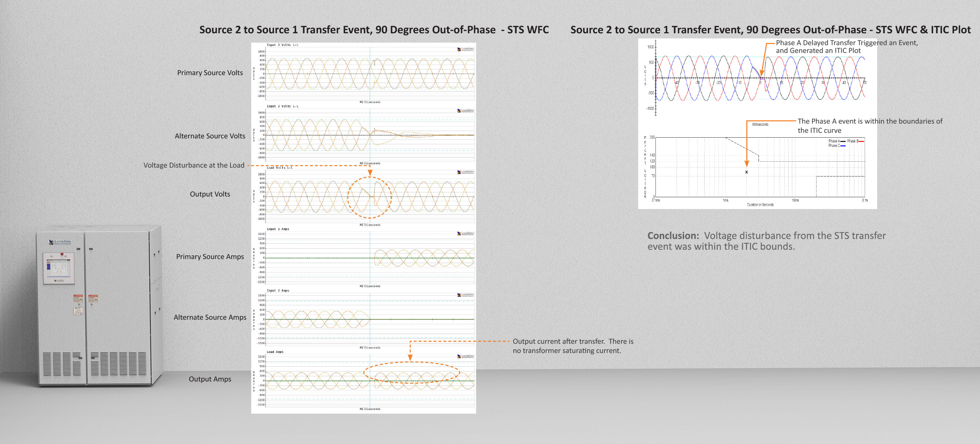Image resolution: width=980 pixels, height=444 pixels.
Task: Click the 'Duration in Seconds' axis label
Action: point(760,205)
